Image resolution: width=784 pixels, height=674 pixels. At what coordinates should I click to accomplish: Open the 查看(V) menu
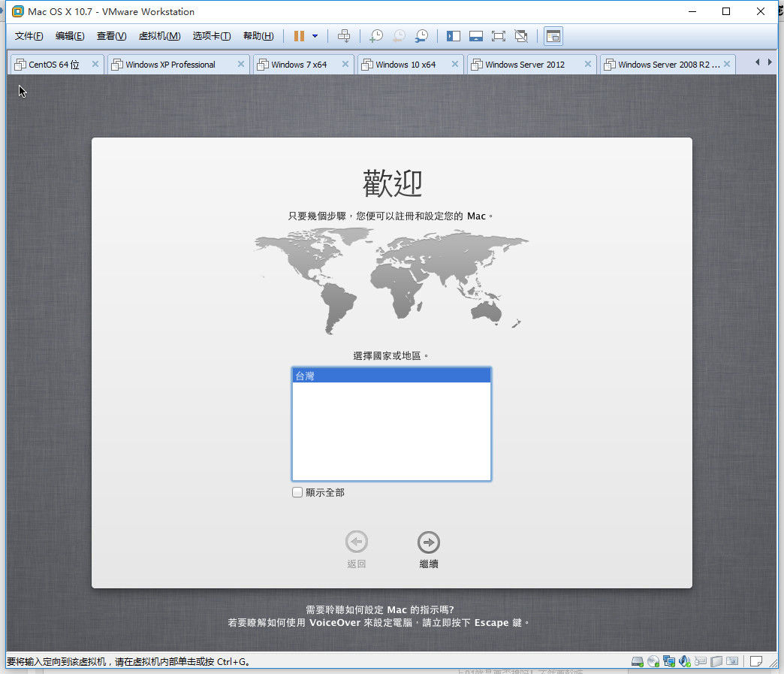pyautogui.click(x=111, y=36)
